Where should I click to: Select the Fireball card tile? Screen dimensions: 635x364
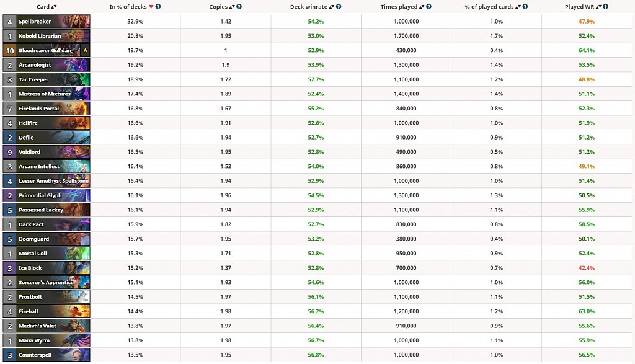(47, 311)
